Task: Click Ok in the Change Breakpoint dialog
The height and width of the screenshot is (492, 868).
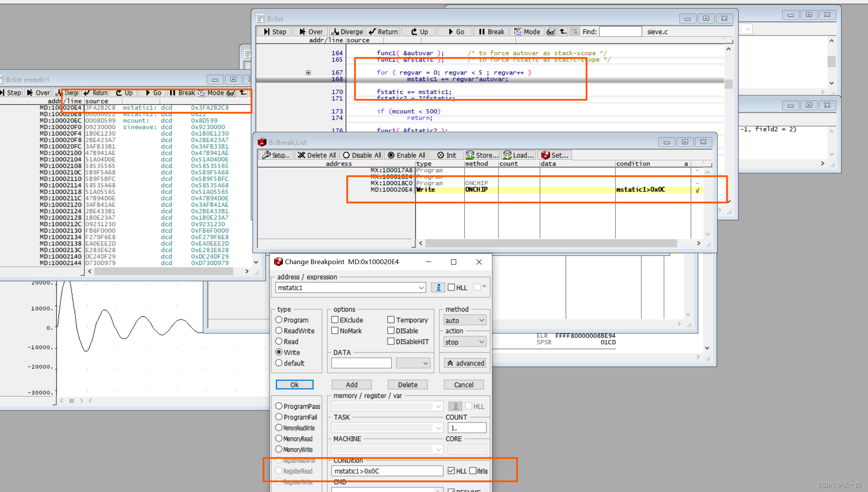Action: [x=295, y=385]
